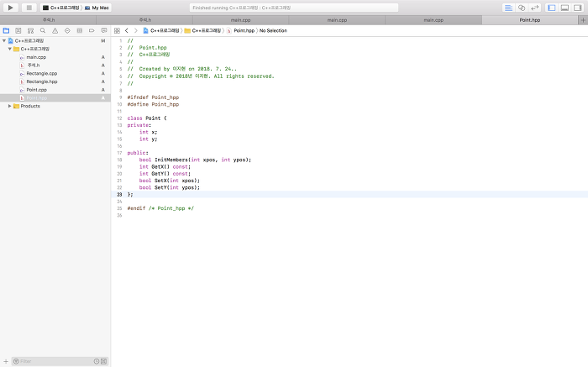Open the Project navigator
Screen dimensions: 588x367
coord(6,30)
